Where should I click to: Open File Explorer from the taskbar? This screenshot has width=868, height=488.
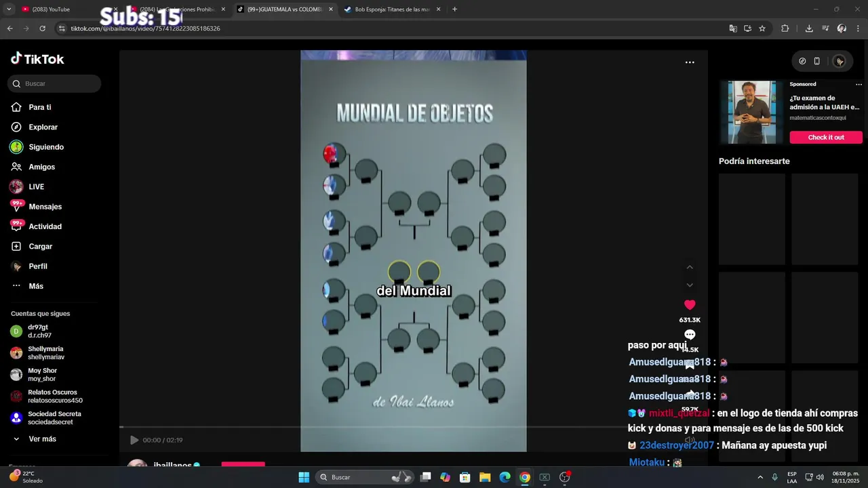tap(485, 477)
